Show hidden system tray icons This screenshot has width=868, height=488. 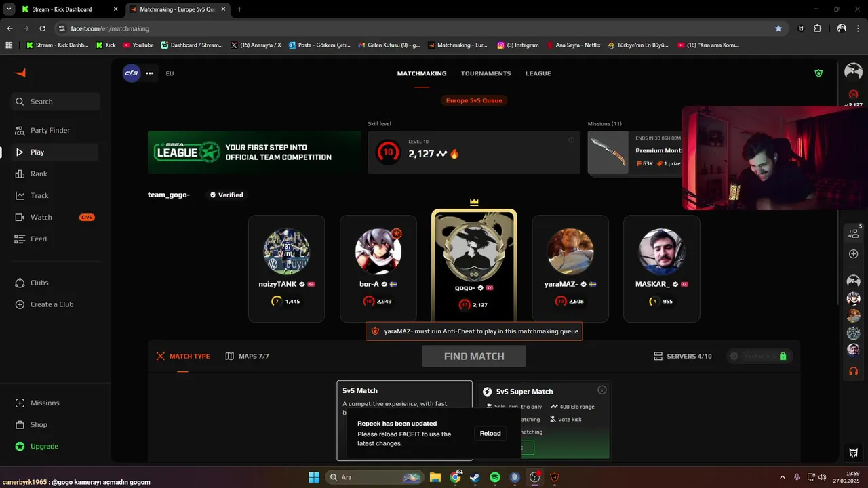coord(782,477)
